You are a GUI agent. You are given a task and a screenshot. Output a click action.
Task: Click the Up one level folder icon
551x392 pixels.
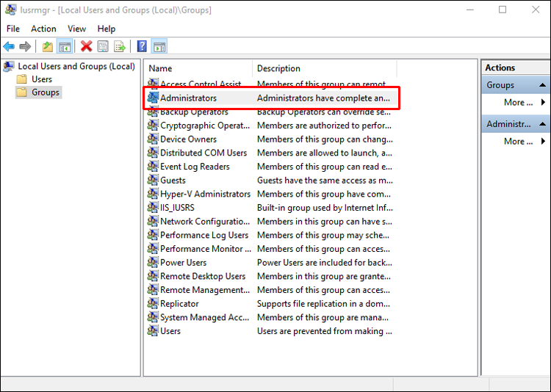48,46
